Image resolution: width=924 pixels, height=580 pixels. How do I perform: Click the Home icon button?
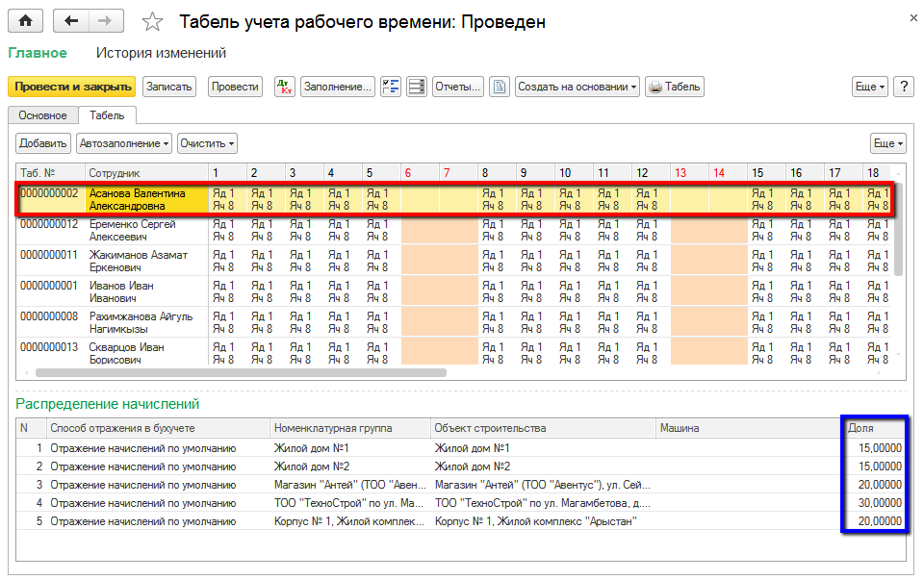[26, 20]
